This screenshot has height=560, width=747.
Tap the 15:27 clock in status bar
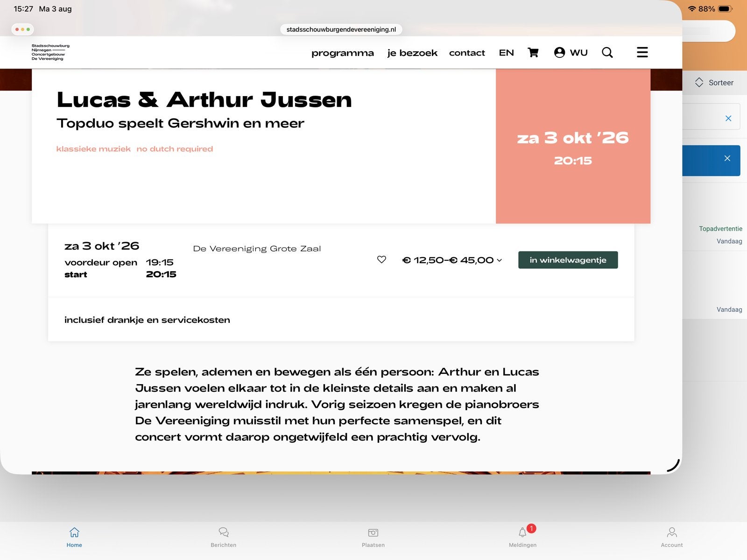coord(23,9)
